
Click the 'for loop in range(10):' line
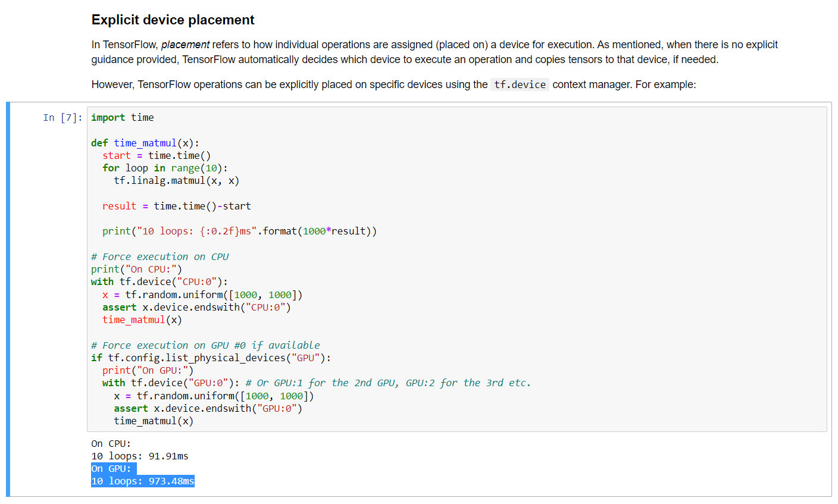click(165, 168)
